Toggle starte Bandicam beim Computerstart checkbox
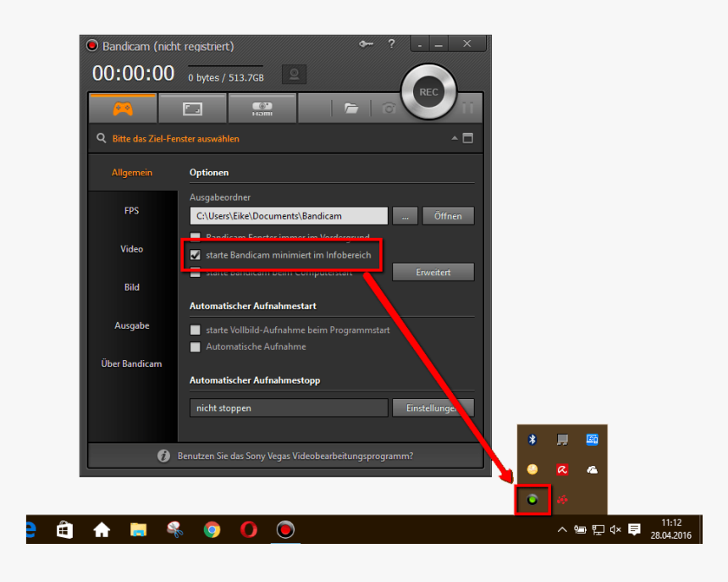This screenshot has height=582, width=728. point(195,273)
